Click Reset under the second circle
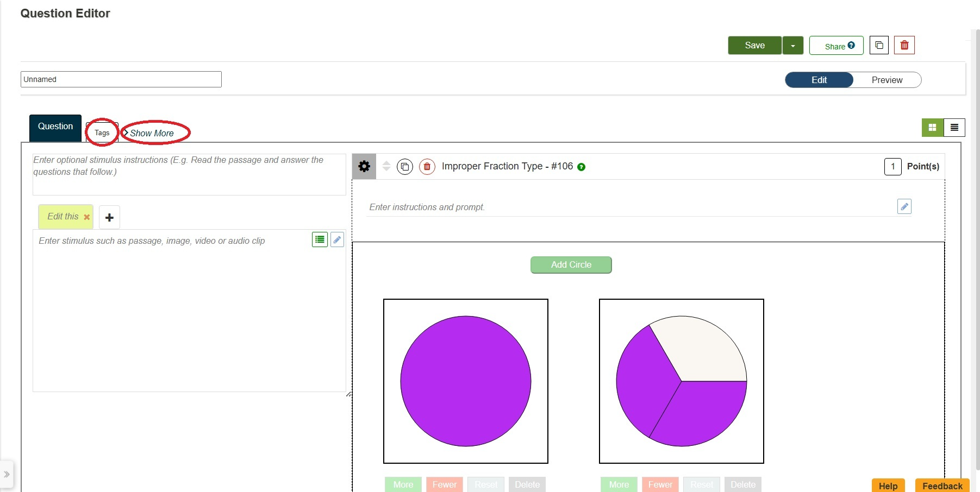980x492 pixels. (702, 484)
